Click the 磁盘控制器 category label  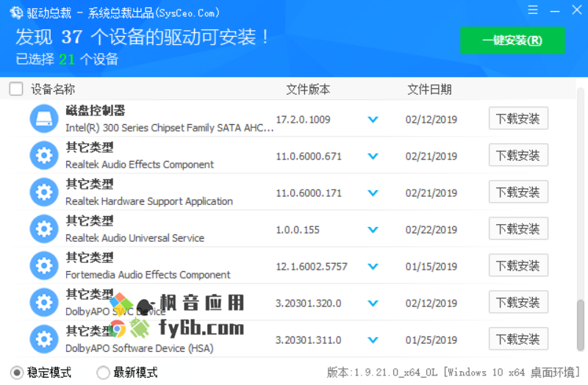(x=96, y=110)
